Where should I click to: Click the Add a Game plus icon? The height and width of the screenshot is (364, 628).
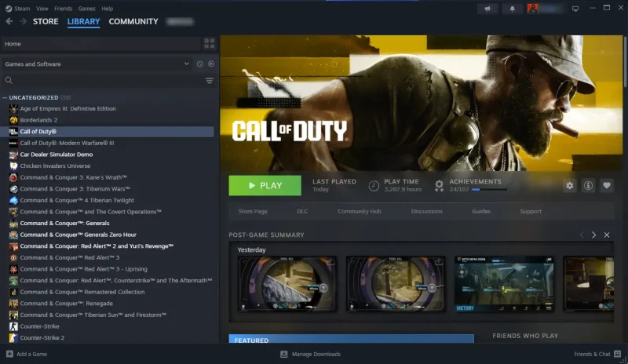(x=9, y=354)
